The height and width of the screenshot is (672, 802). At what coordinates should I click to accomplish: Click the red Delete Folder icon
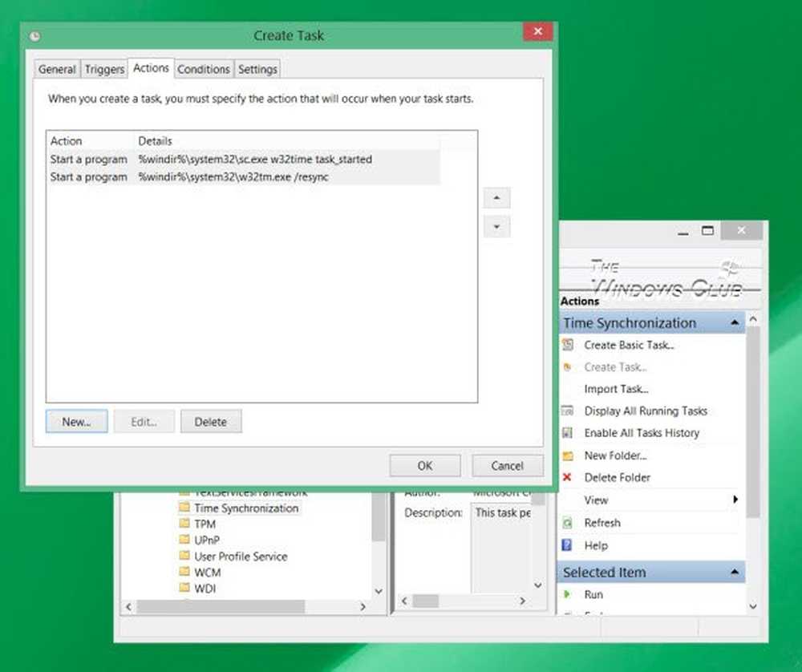tap(567, 477)
